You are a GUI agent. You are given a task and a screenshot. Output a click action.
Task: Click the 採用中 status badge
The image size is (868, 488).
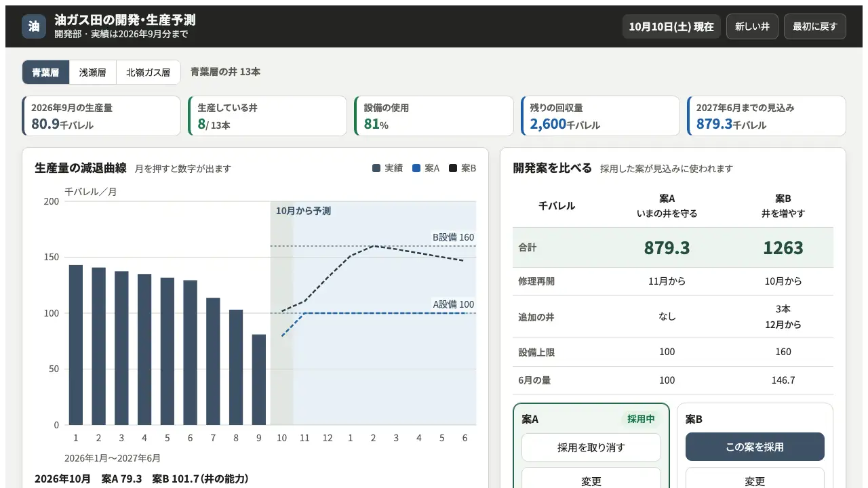point(641,419)
